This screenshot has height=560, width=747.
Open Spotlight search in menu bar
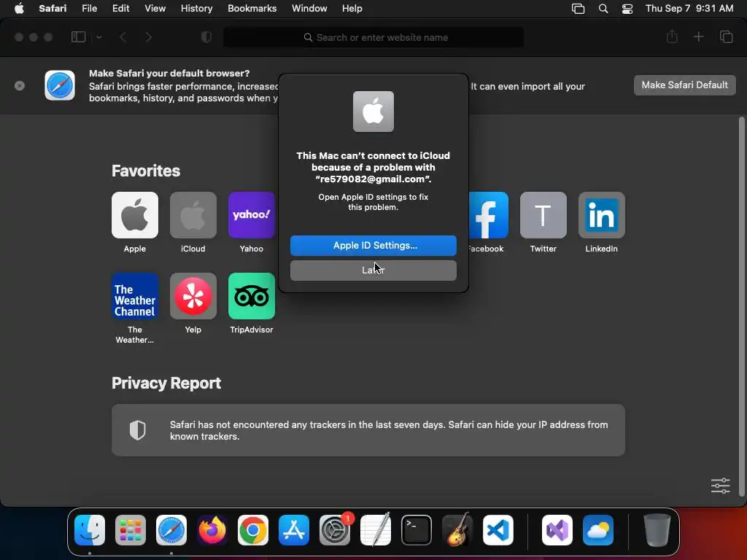[603, 9]
